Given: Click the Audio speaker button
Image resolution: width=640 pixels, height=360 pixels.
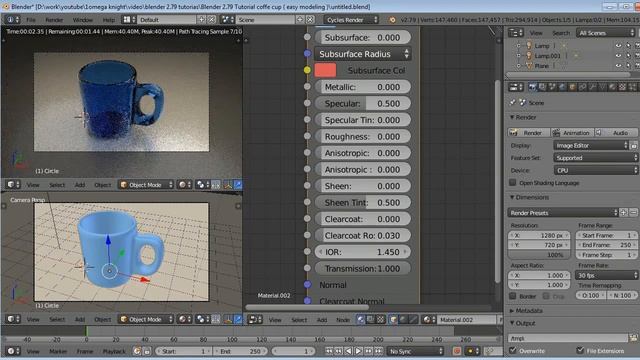Looking at the screenshot, I should 616,133.
